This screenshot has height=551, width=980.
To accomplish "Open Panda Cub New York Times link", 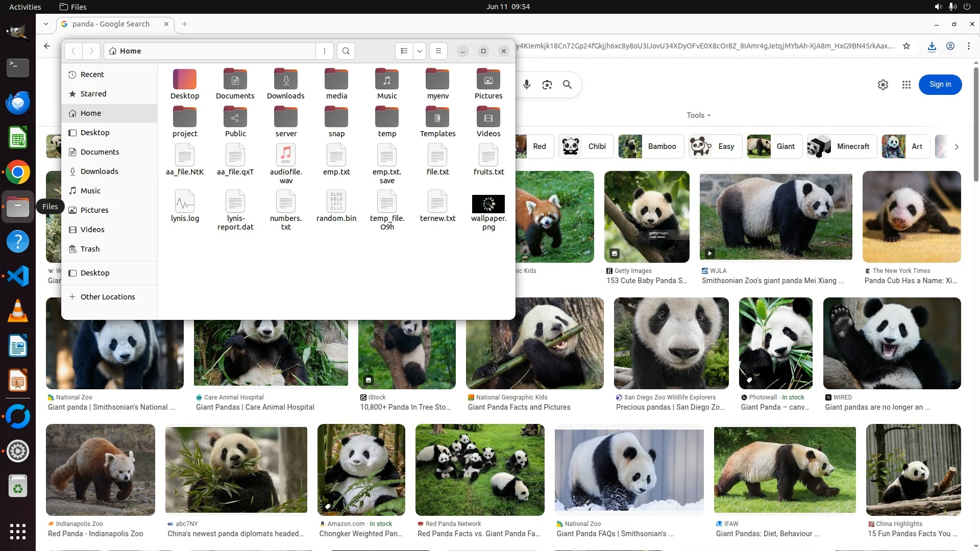I will 911,281.
